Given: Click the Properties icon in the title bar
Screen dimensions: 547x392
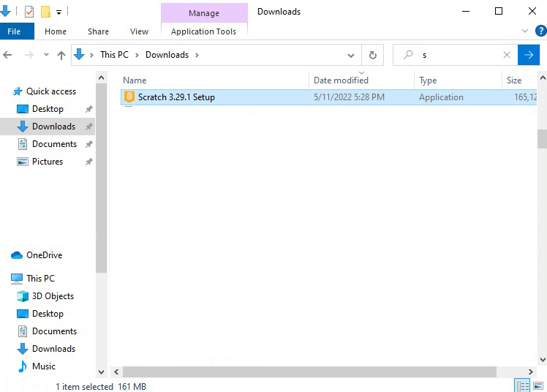Looking at the screenshot, I should click(29, 12).
